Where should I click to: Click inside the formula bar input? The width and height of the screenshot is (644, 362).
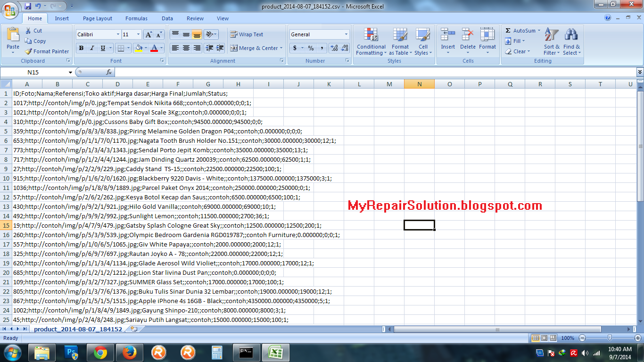375,72
